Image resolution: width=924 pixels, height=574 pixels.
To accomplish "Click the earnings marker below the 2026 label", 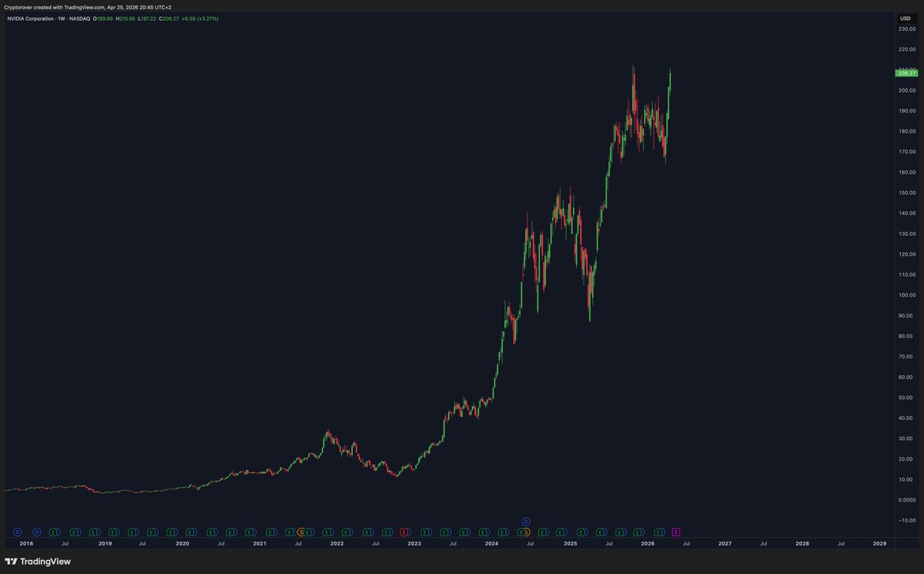I will (637, 532).
